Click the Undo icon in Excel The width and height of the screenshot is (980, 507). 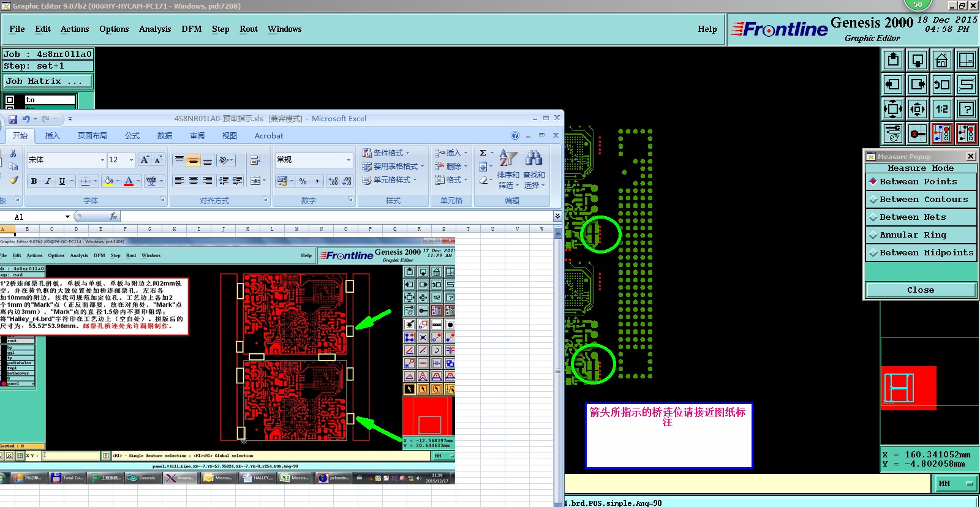click(26, 119)
